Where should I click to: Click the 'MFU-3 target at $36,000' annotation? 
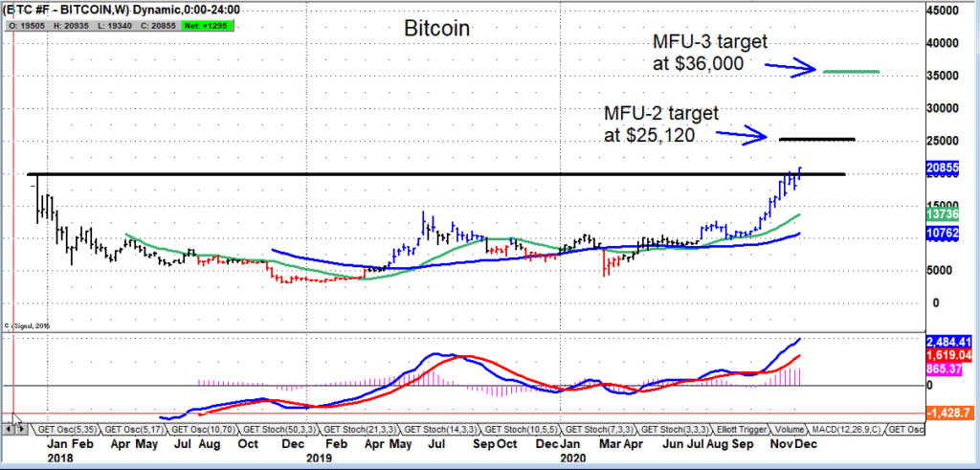click(710, 53)
